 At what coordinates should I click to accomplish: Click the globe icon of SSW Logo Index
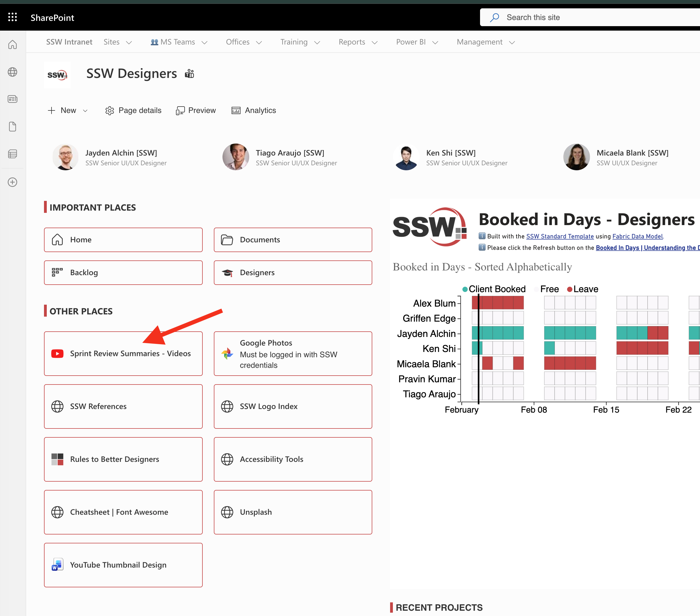point(227,406)
